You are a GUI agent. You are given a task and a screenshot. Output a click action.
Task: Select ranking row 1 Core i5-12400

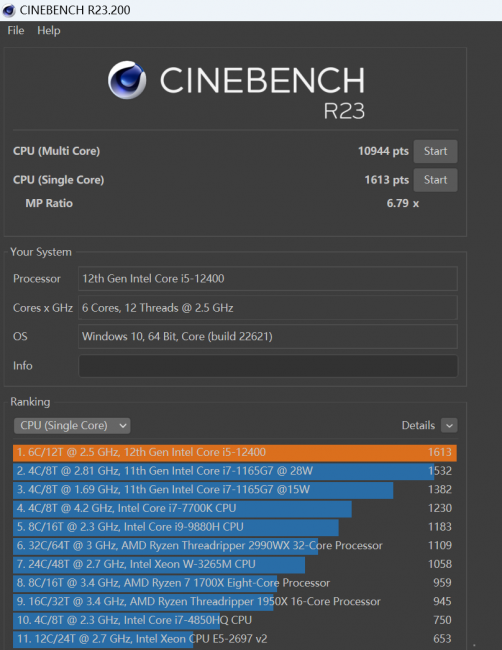click(x=235, y=452)
